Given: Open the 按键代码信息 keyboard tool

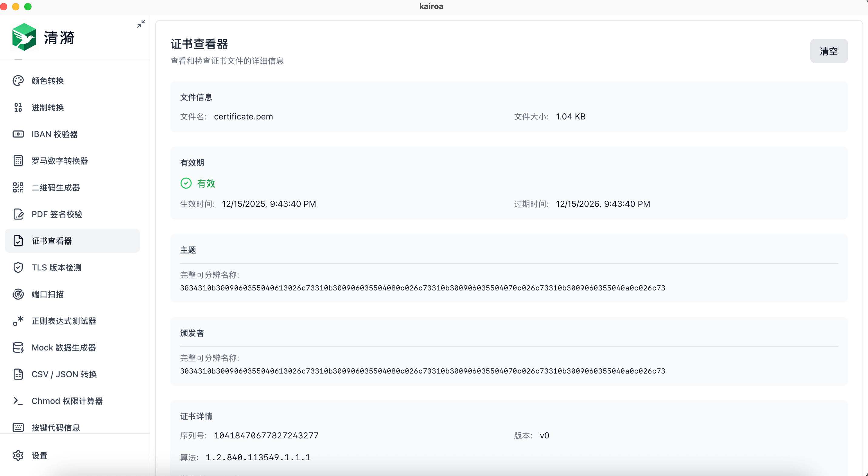Looking at the screenshot, I should (55, 427).
